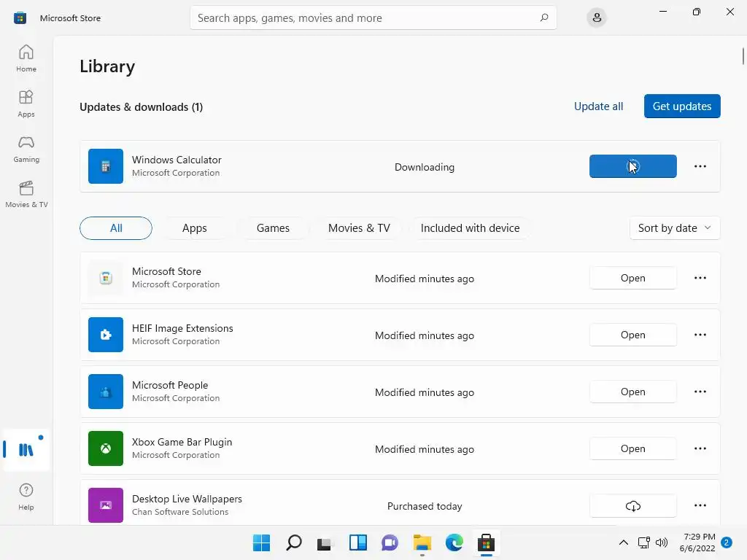747x560 pixels.
Task: Open Microsoft People app
Action: pyautogui.click(x=632, y=392)
